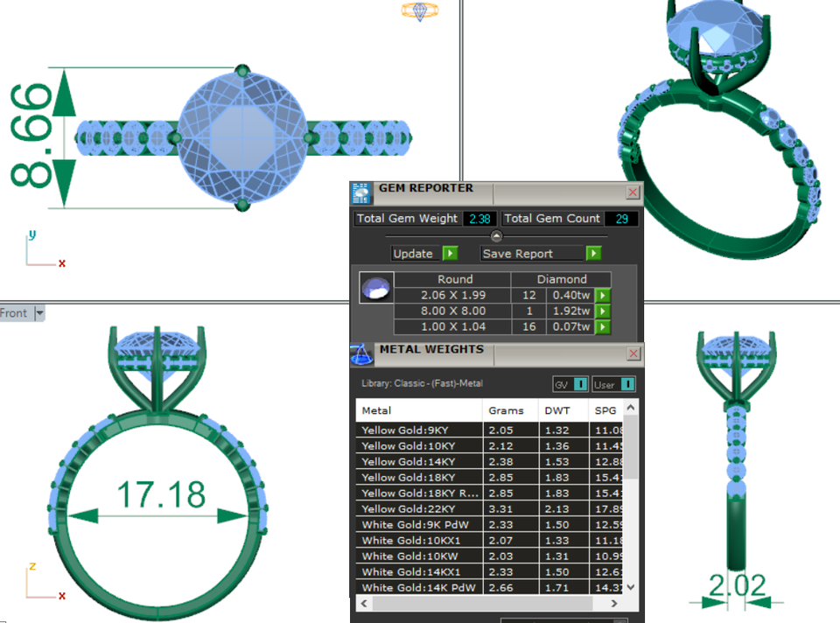
Task: Click the 1.92tw weight cell
Action: tap(570, 311)
